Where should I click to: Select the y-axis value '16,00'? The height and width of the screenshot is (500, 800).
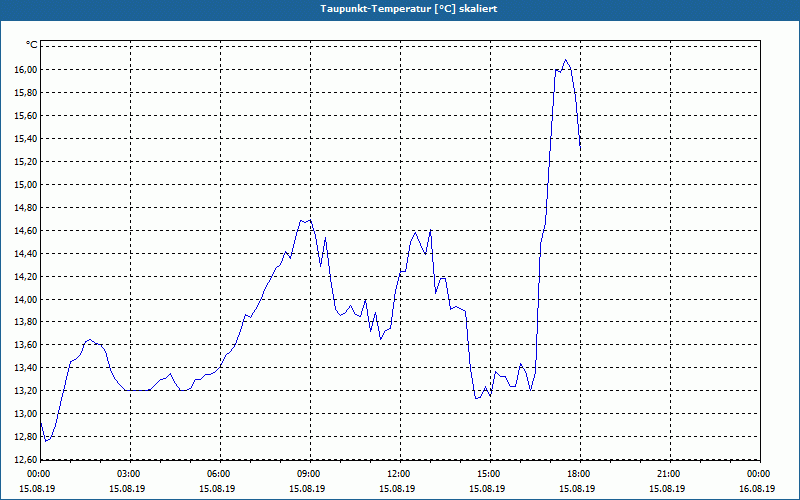pos(27,70)
